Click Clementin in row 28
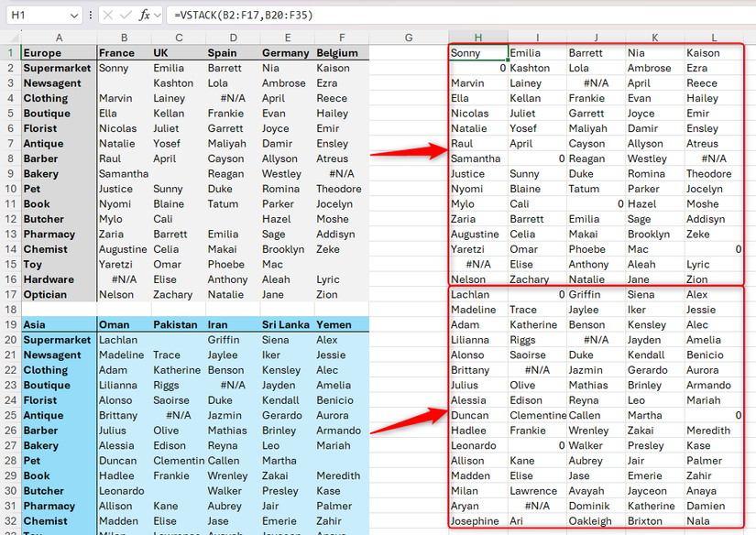 pos(179,461)
